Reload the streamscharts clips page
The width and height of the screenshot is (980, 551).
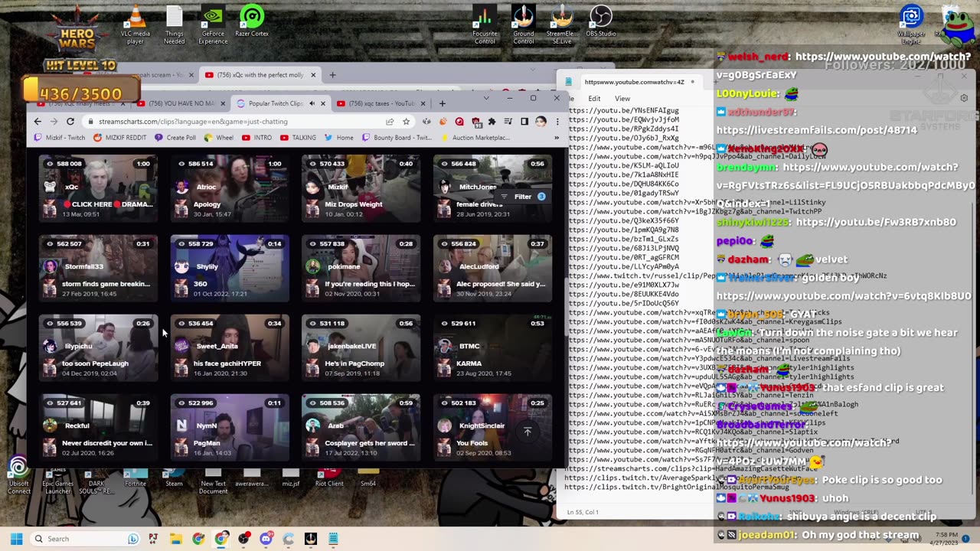tap(70, 121)
